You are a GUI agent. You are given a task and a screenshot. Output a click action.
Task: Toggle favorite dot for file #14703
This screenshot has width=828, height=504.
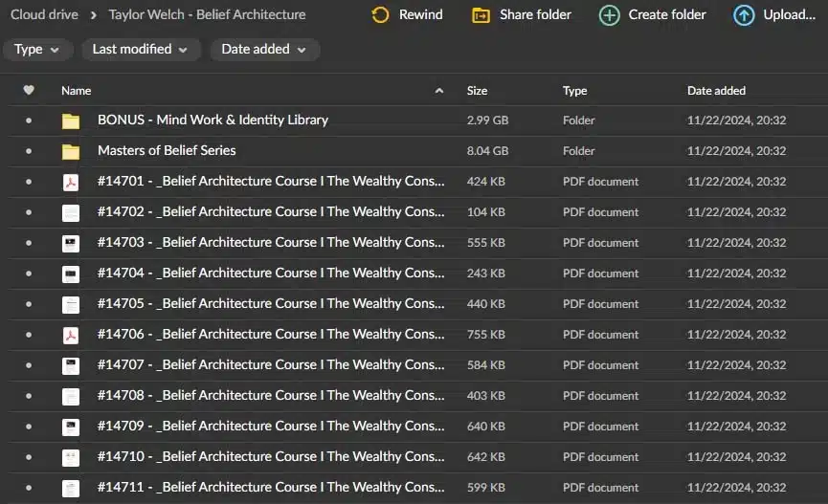tap(29, 243)
